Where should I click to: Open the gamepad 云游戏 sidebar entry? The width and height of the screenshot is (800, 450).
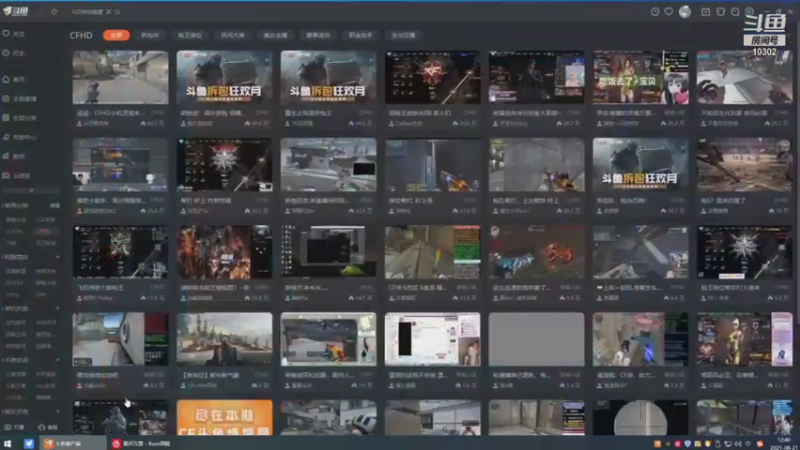17,176
